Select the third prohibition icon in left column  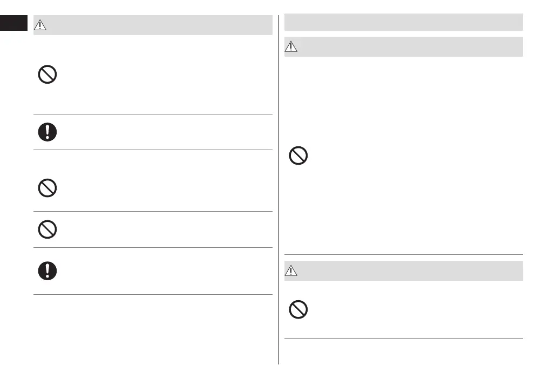coord(47,229)
